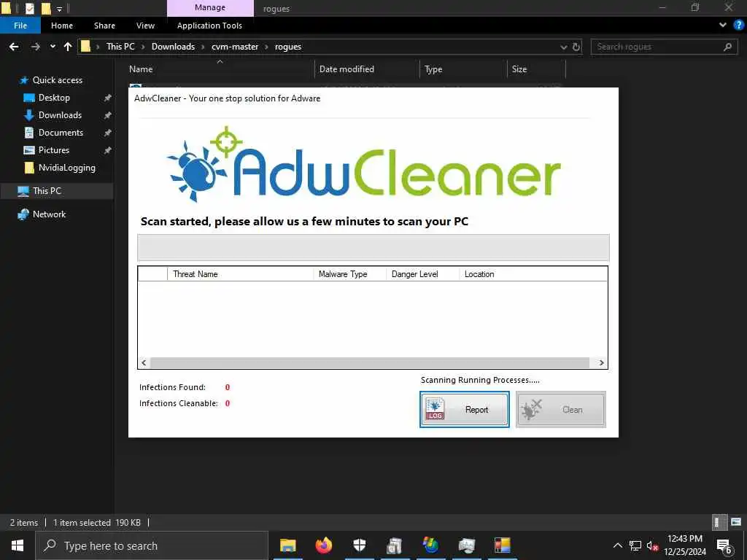Sort files by the Type column
Viewport: 747px width, 560px height.
tap(433, 69)
